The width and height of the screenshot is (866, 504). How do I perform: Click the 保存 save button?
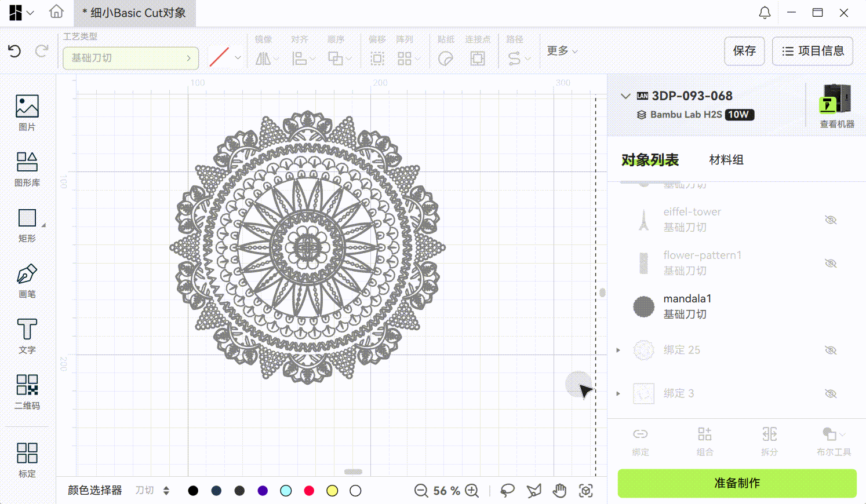pos(744,51)
